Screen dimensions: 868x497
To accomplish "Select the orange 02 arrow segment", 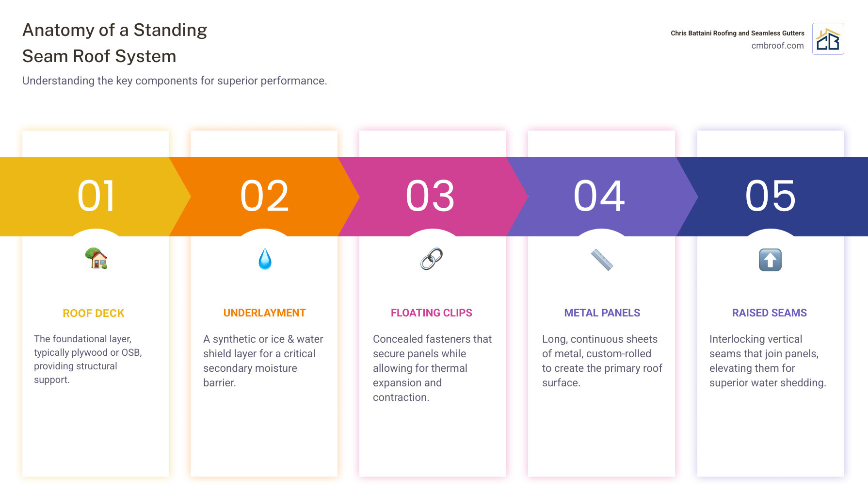I will (265, 197).
